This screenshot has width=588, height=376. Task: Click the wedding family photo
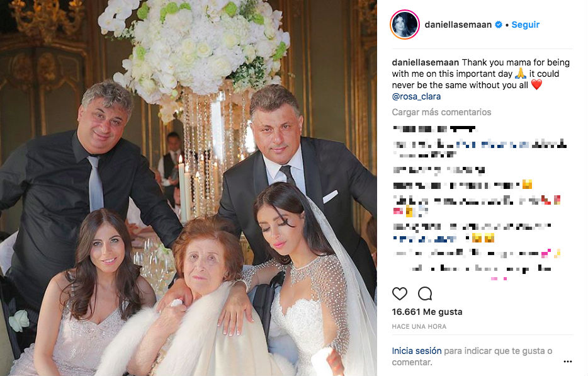coord(188,188)
